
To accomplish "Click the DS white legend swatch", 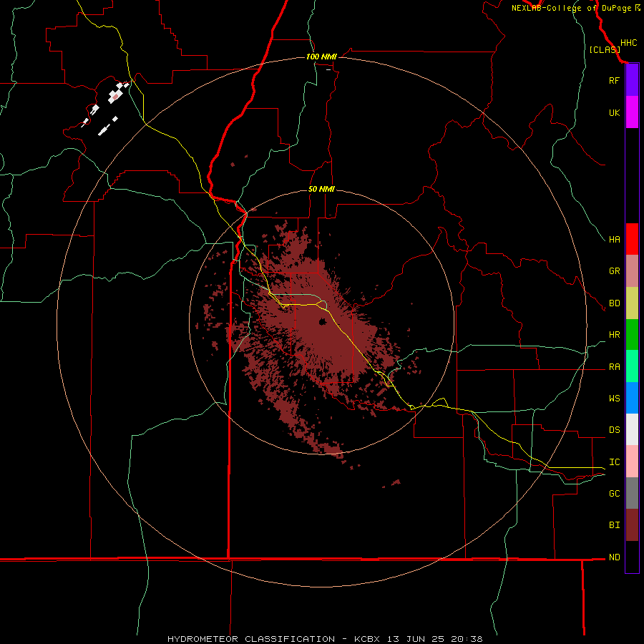I will coord(632,429).
